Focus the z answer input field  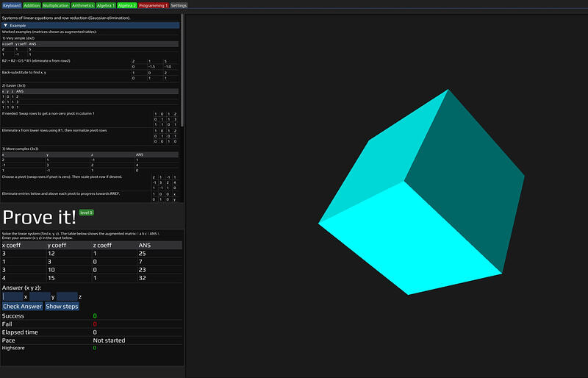tap(67, 296)
